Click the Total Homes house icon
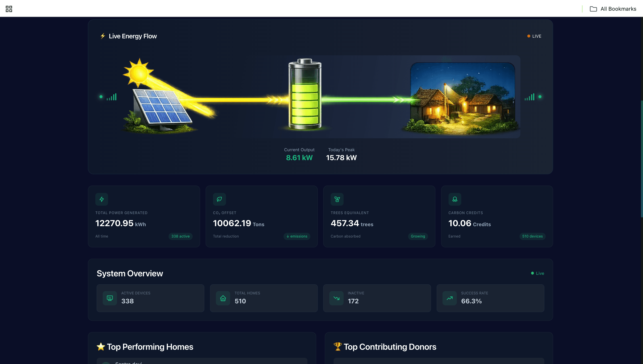Viewport: 643px width, 364px height. pyautogui.click(x=223, y=298)
